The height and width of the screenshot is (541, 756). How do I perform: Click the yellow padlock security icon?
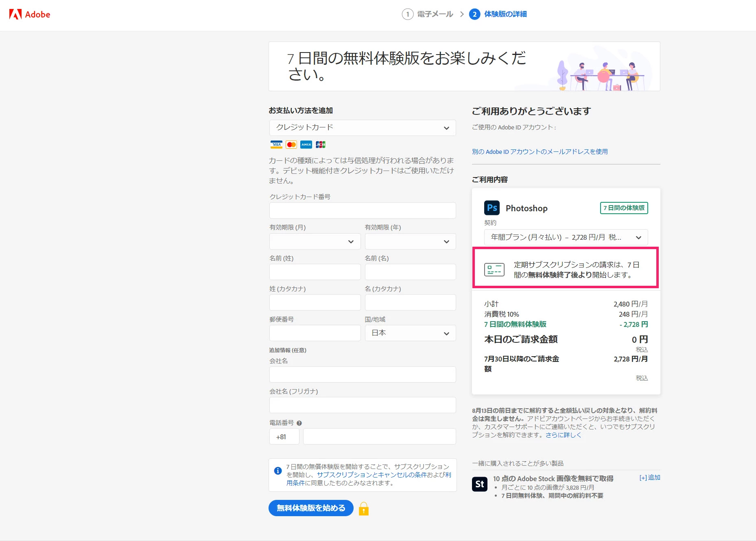(364, 509)
